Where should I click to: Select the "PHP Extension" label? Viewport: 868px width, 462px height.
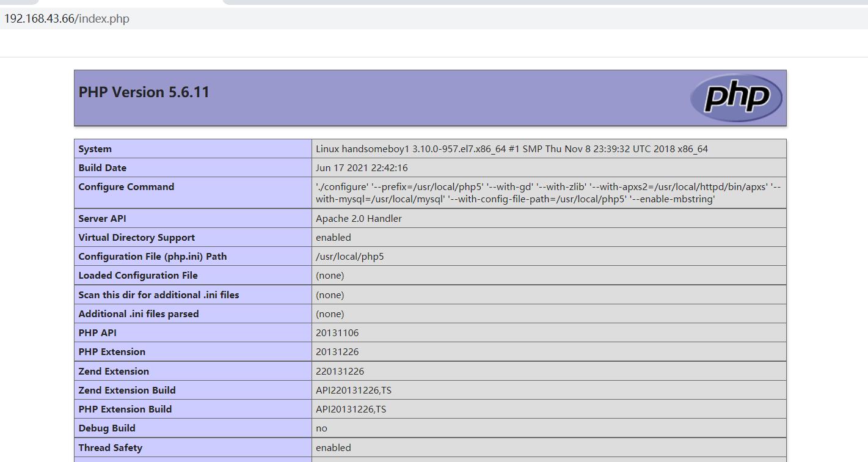click(112, 352)
